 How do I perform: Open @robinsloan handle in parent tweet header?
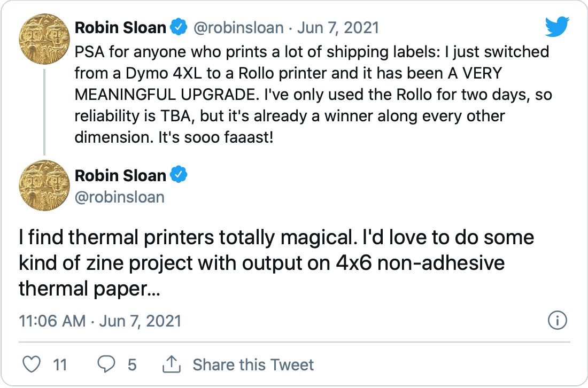tap(238, 28)
